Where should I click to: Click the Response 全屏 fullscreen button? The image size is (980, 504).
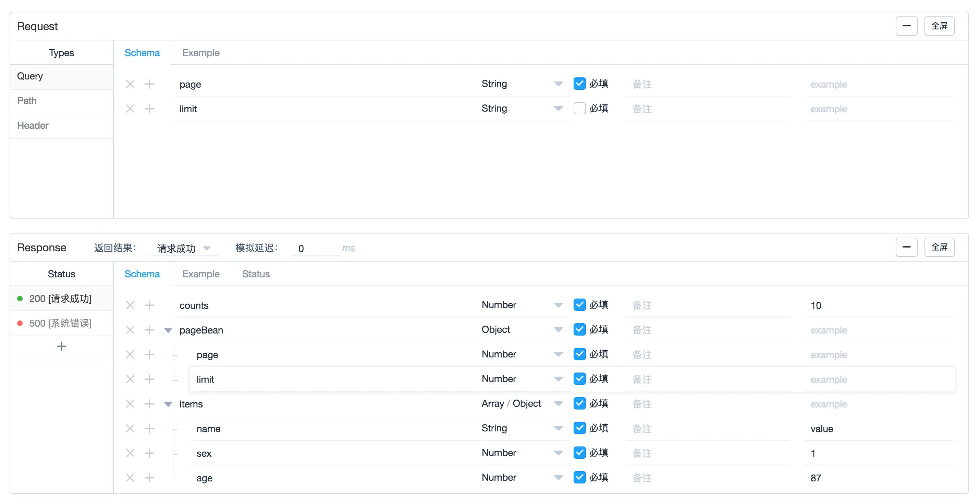point(939,247)
